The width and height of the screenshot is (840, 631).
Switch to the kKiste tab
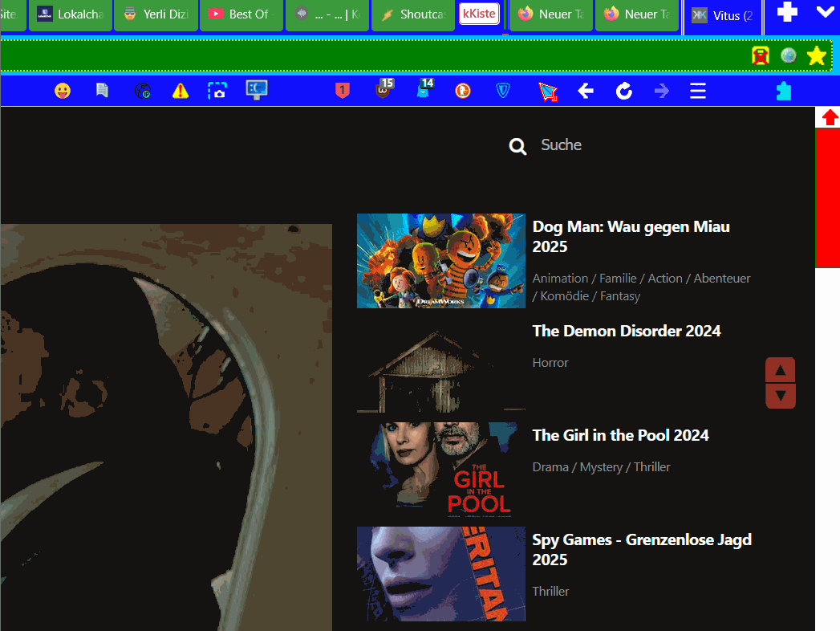pyautogui.click(x=480, y=14)
